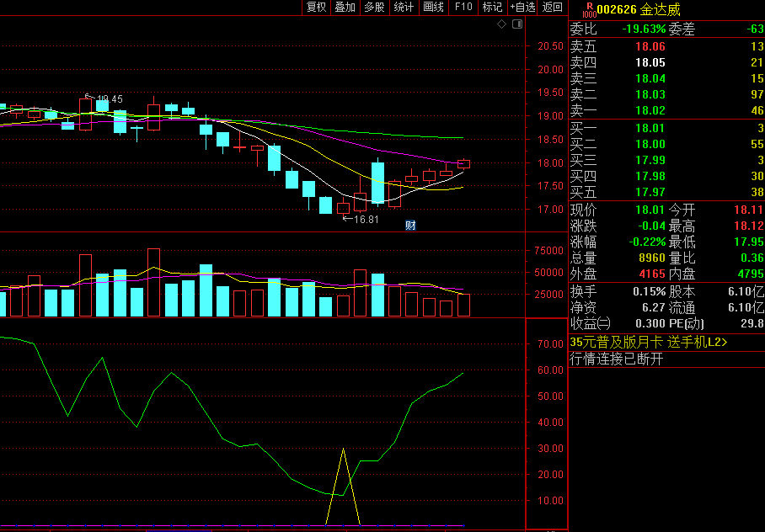Click the yellow spike peak in indicator panel
This screenshot has height=532, width=765.
click(344, 450)
